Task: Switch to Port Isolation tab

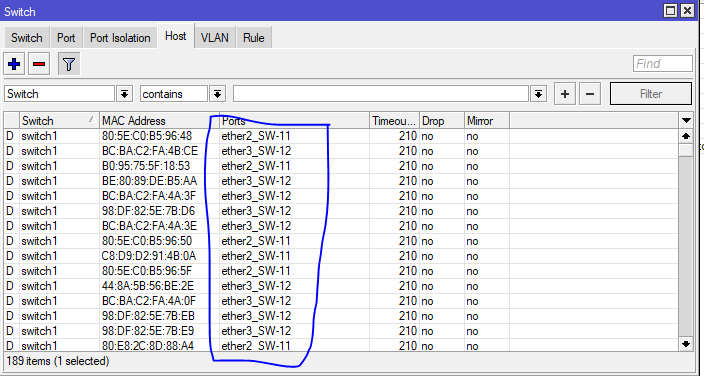Action: [x=120, y=38]
